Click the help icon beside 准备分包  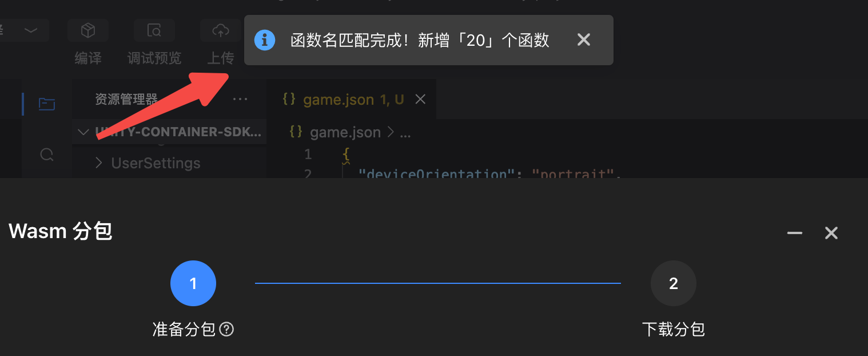click(227, 330)
